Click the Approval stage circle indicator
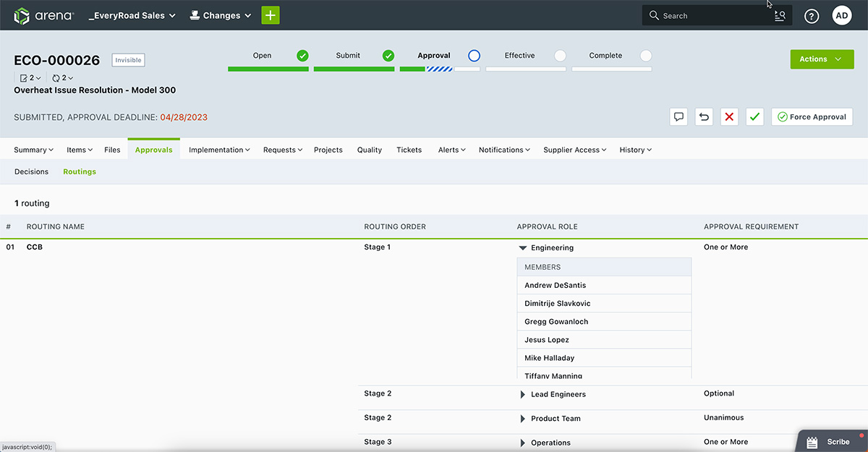868x452 pixels. [474, 56]
